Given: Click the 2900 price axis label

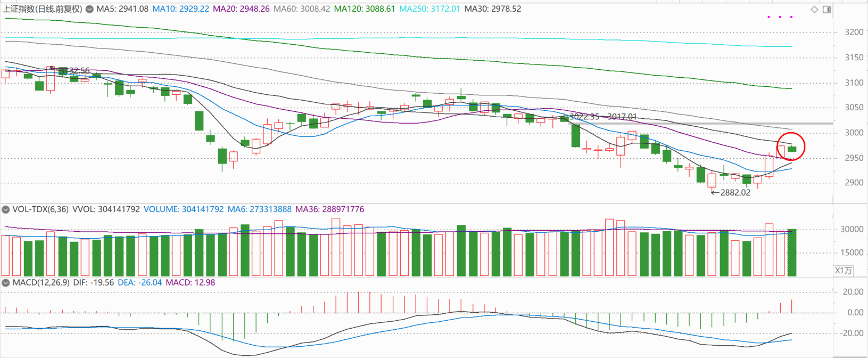Looking at the screenshot, I should [854, 183].
